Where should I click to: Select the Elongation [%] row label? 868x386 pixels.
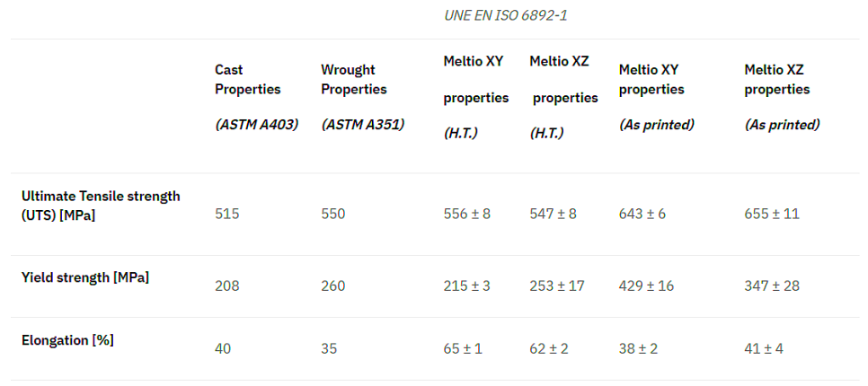point(67,340)
